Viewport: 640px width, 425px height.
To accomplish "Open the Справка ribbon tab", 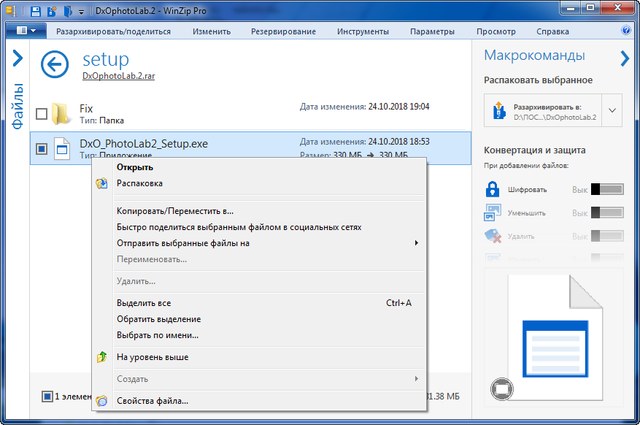I will (553, 31).
